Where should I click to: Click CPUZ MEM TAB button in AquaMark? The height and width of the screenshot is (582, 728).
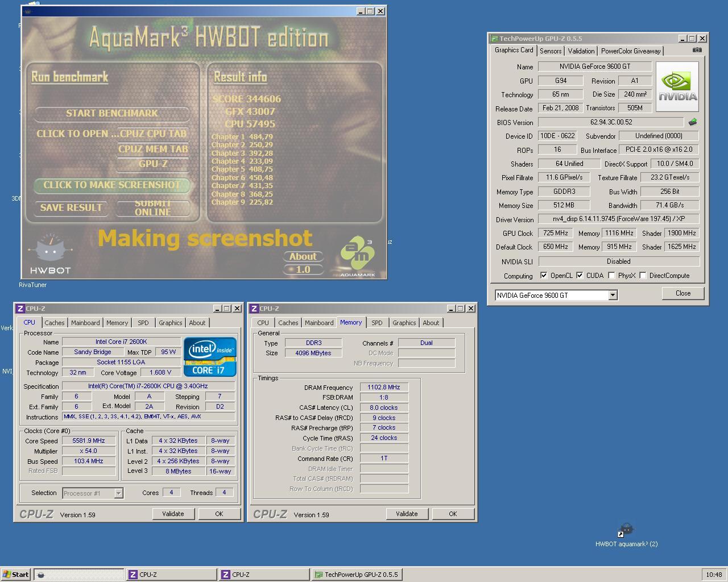pyautogui.click(x=152, y=149)
